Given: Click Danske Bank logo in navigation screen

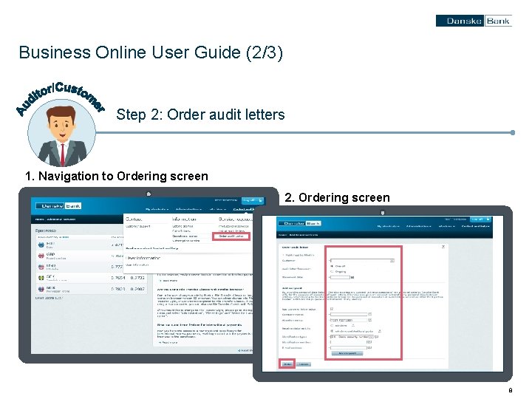Looking at the screenshot, I should 58,206.
